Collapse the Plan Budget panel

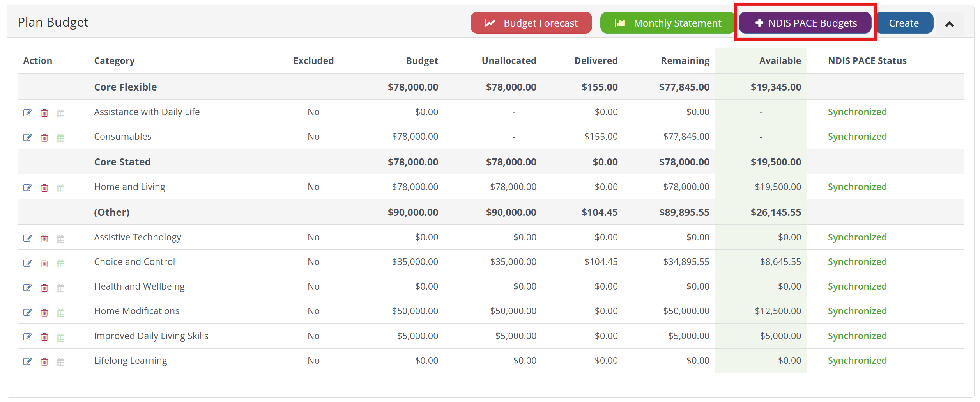pyautogui.click(x=949, y=24)
